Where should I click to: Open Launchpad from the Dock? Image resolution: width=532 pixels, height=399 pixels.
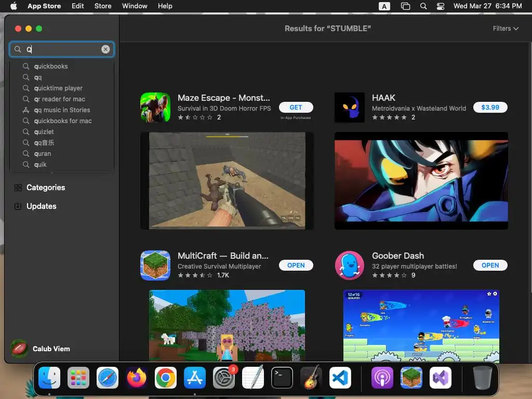(78, 378)
